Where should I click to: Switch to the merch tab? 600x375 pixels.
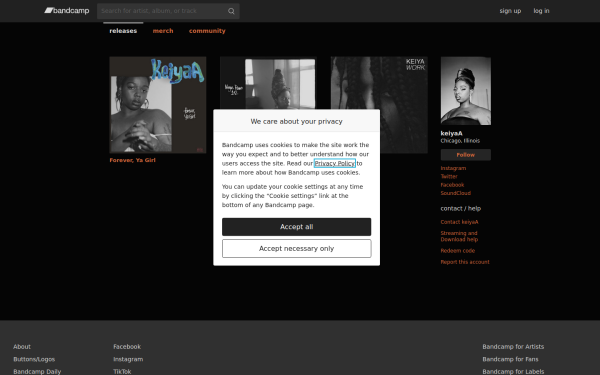coord(163,31)
